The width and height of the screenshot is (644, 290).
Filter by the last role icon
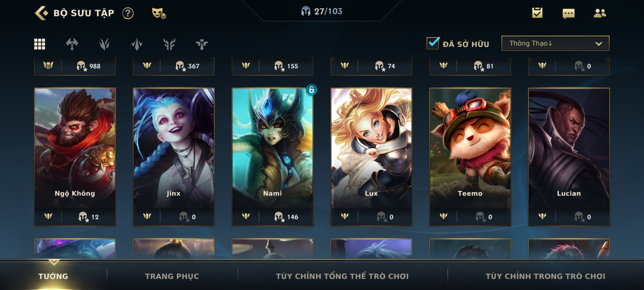click(202, 44)
